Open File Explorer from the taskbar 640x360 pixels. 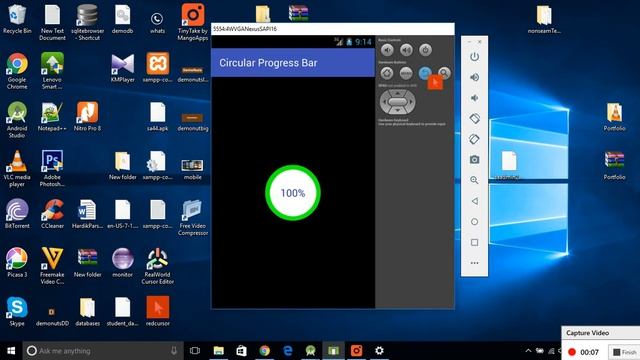(x=219, y=351)
